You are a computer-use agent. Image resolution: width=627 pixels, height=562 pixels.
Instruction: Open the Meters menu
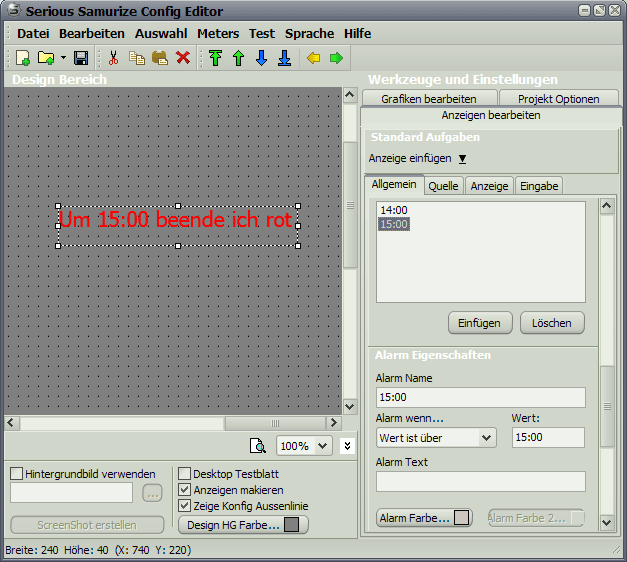click(x=218, y=33)
